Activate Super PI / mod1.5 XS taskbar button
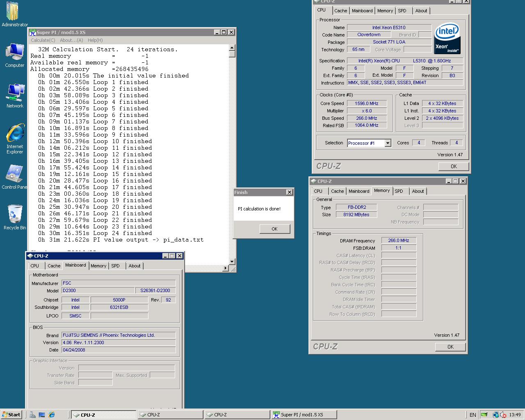The height and width of the screenshot is (420, 525). [304, 415]
